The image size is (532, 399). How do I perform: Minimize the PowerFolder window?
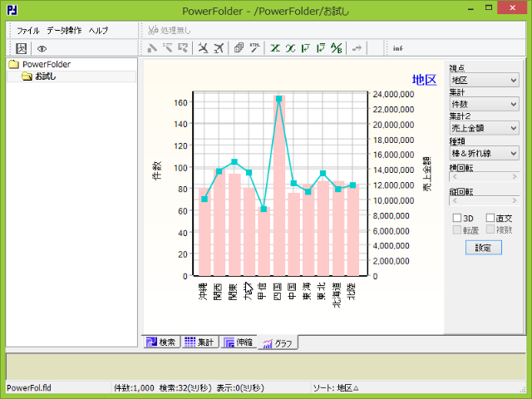(470, 9)
